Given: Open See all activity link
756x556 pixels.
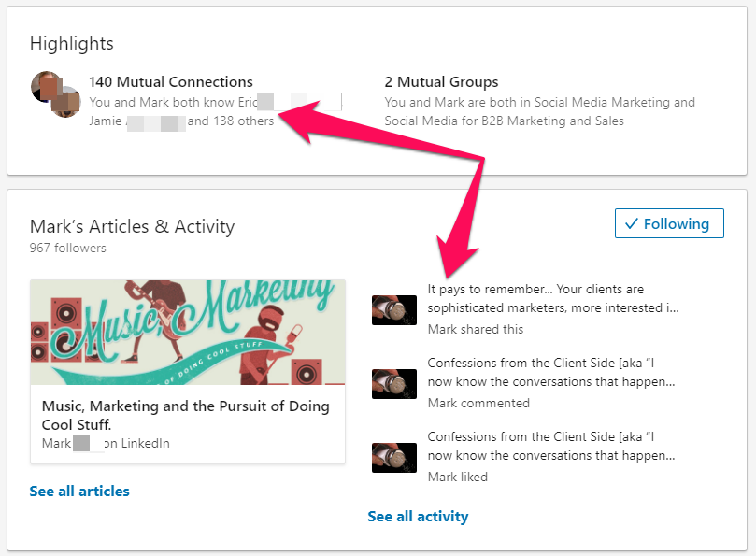Looking at the screenshot, I should pyautogui.click(x=418, y=517).
